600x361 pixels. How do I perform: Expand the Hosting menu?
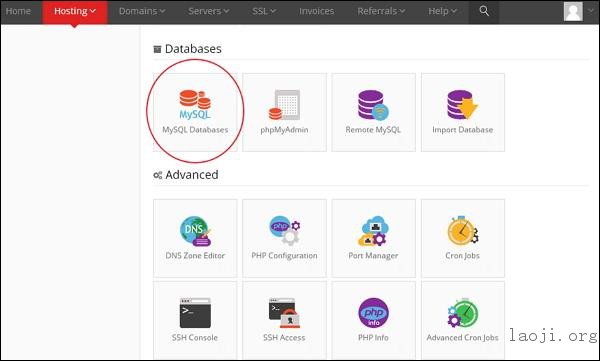click(x=75, y=11)
